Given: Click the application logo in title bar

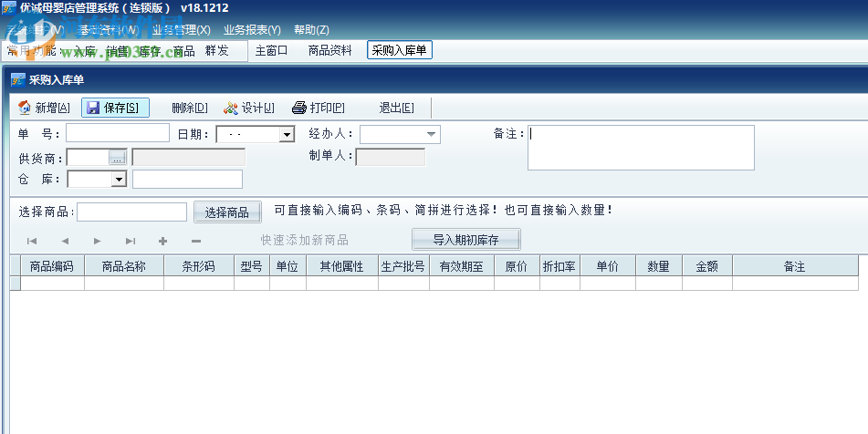Looking at the screenshot, I should pyautogui.click(x=9, y=7).
